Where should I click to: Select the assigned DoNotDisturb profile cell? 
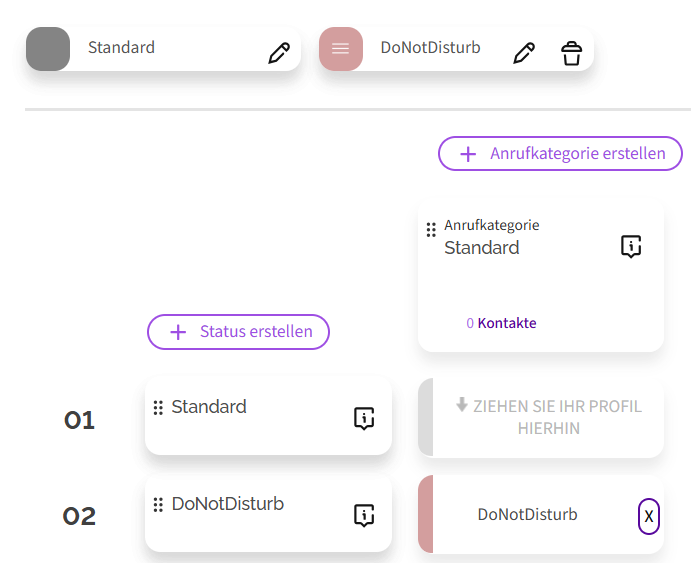527,515
